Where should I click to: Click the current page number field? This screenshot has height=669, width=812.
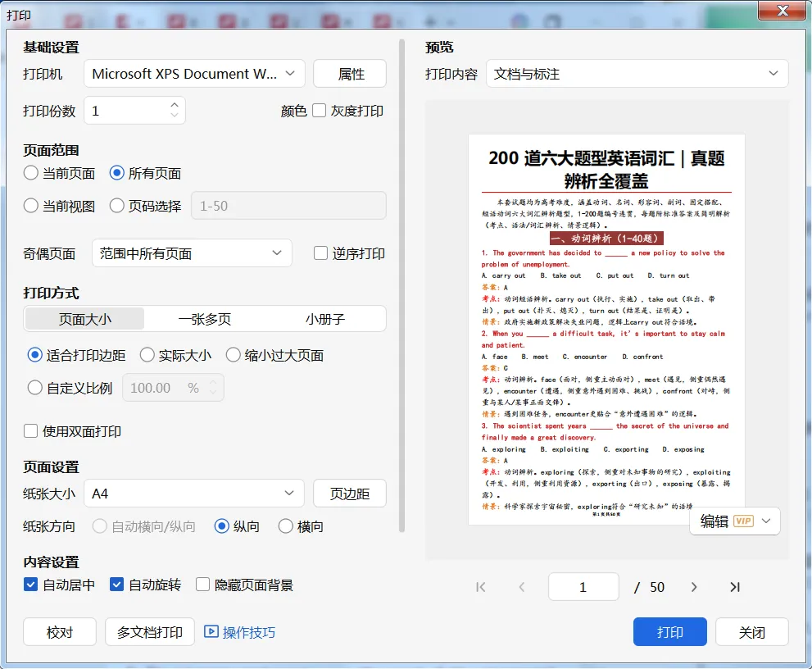[583, 587]
